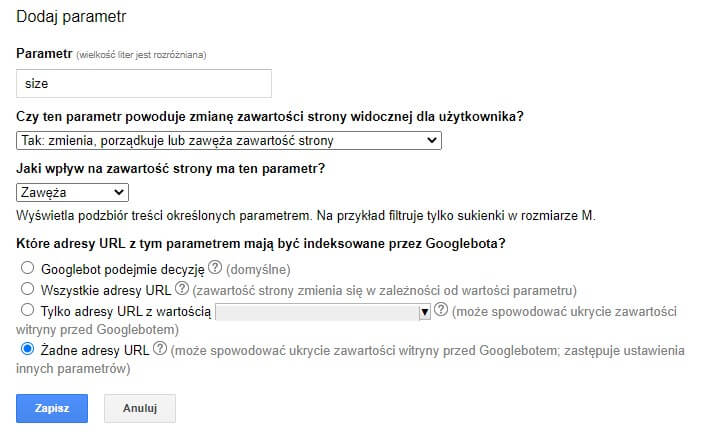Click help icon next to Wszystkie adresy URL
The image size is (707, 434).
click(182, 290)
